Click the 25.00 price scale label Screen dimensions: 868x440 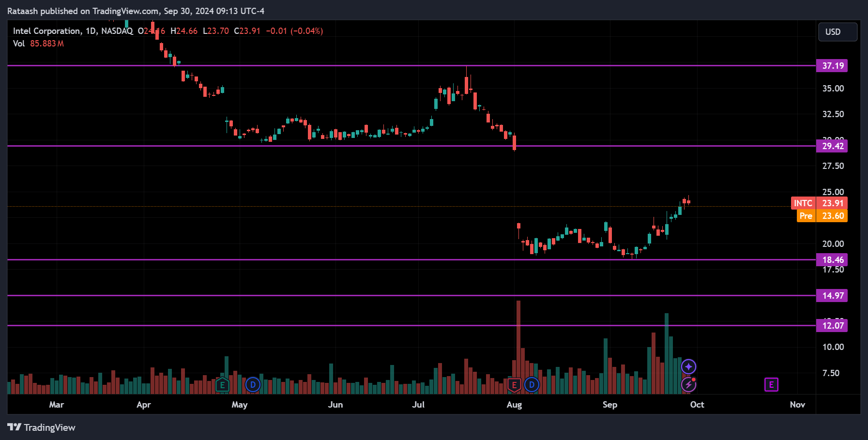coord(833,192)
